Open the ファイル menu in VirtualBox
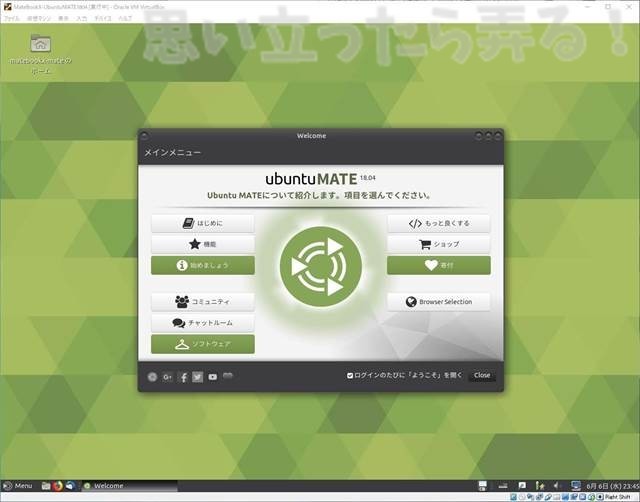The width and height of the screenshot is (640, 502). point(11,18)
